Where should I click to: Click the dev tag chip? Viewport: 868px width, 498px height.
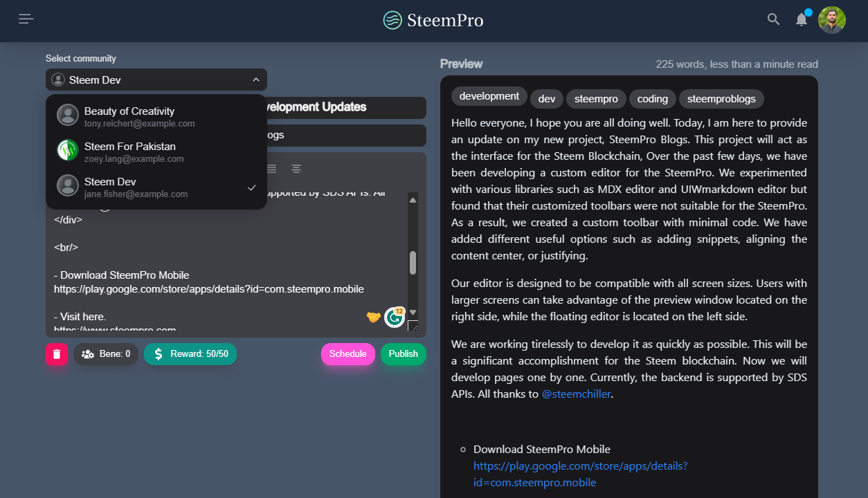pos(547,99)
